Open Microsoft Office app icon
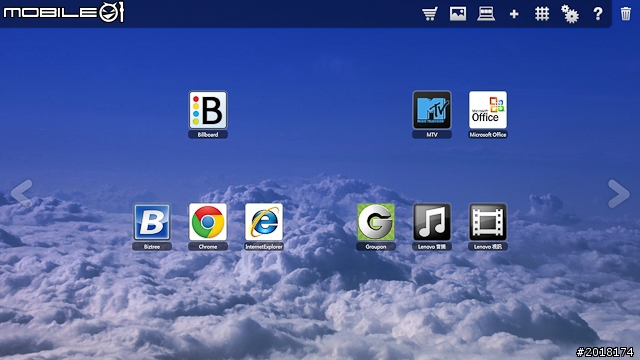640x360 pixels. [x=488, y=110]
